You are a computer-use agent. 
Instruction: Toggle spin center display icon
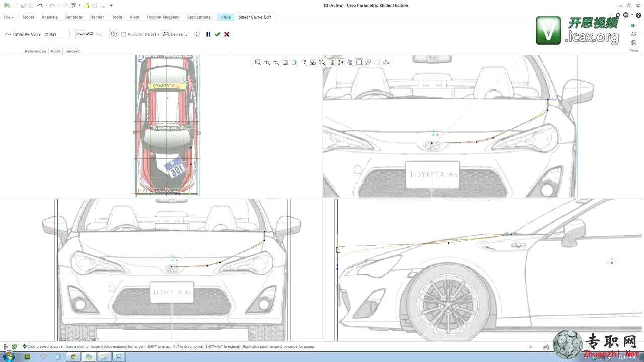[x=341, y=62]
